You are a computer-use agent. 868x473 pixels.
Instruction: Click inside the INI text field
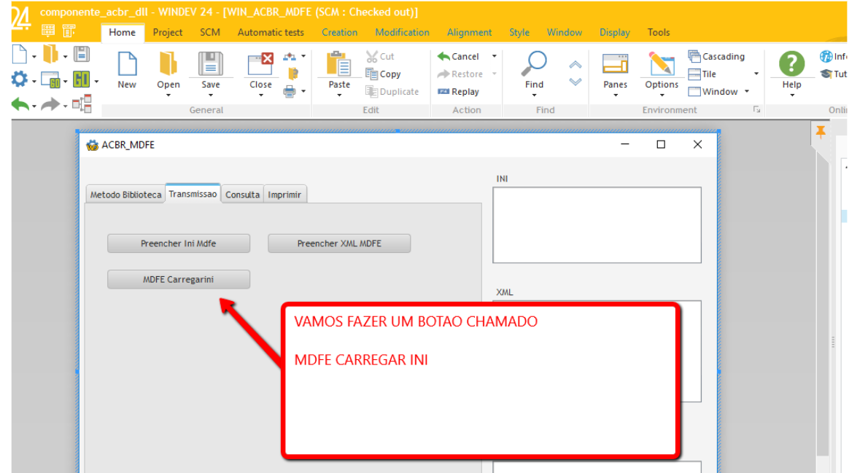click(597, 225)
